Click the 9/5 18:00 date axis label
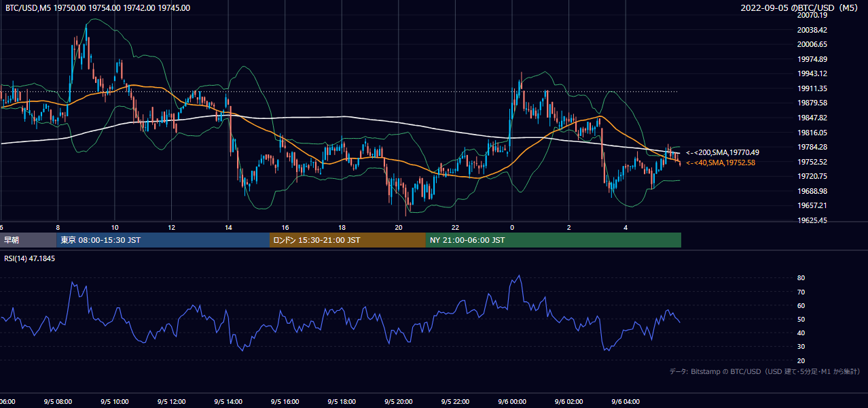This screenshot has width=868, height=408. [342, 401]
